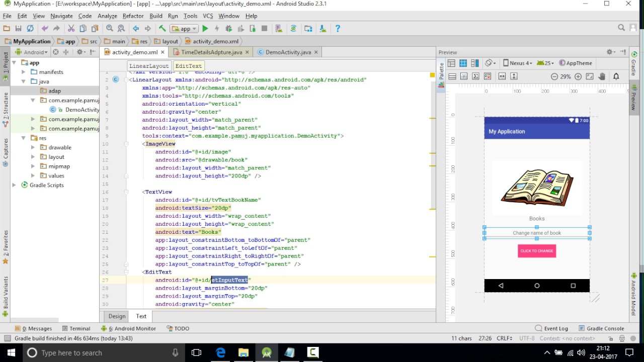644x362 pixels.
Task: Click the Copy icon in the toolbar
Action: click(83, 29)
